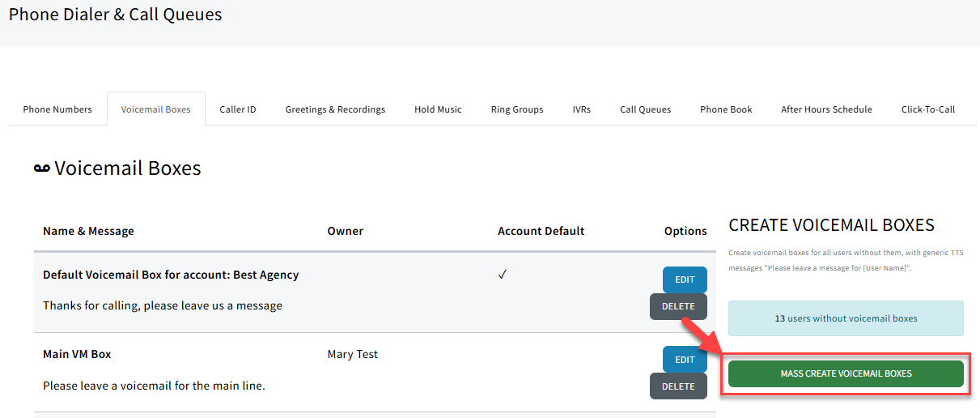The width and height of the screenshot is (980, 418).
Task: Open the Phone Numbers tab
Action: [x=57, y=109]
